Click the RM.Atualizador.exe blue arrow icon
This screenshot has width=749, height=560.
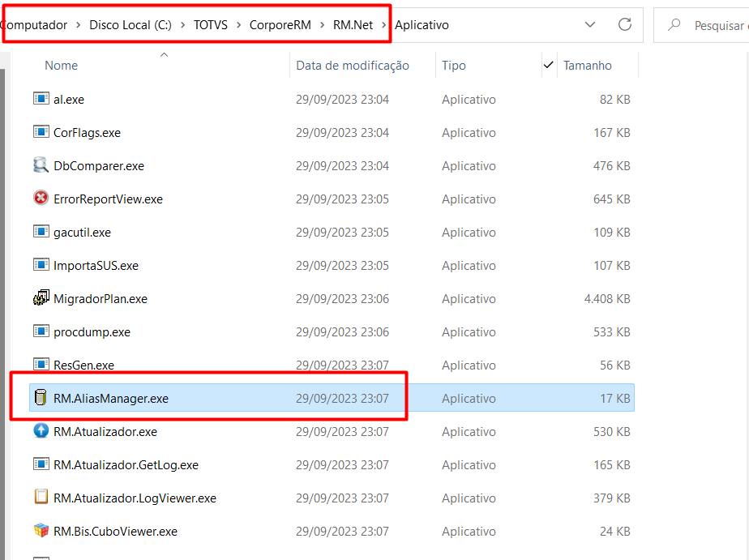coord(41,430)
